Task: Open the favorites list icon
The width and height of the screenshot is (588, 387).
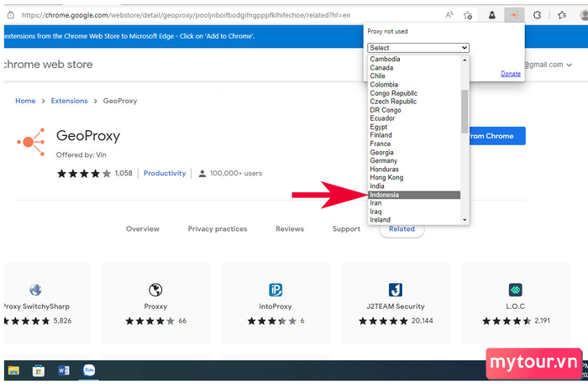Action: click(561, 15)
